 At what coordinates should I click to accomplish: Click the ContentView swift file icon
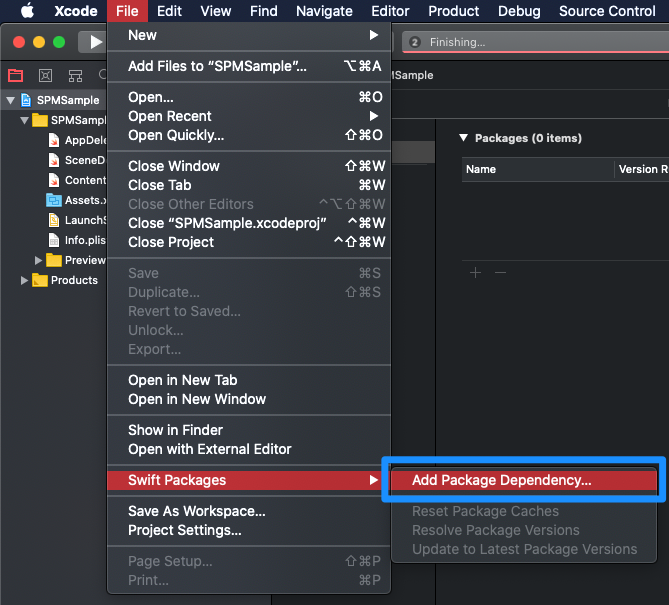[x=54, y=180]
